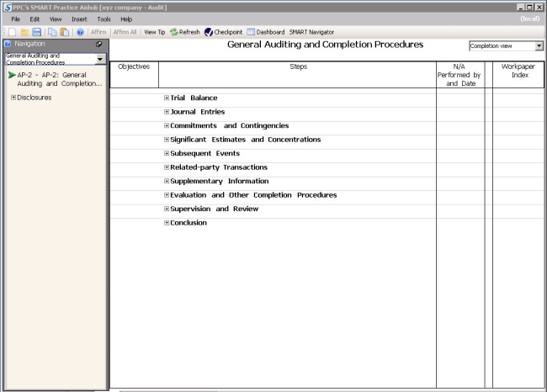Toggle the Navigation pane pin icon
This screenshot has height=392, width=547.
coord(99,44)
